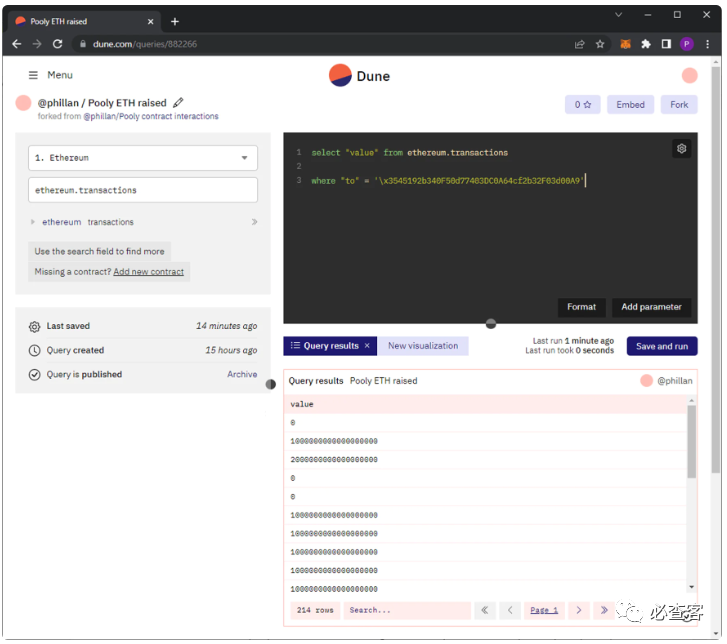Click results scrollbar down arrow
Screen dimensions: 727x644
click(691, 587)
